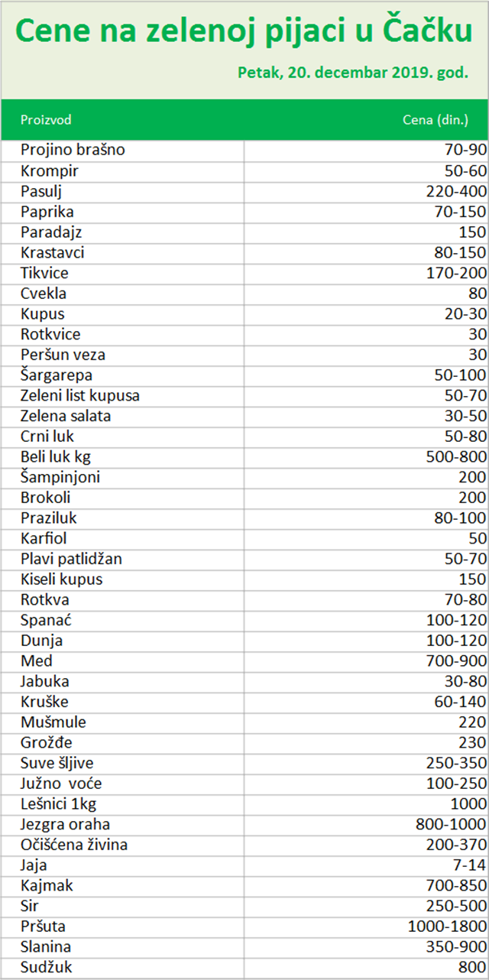Click the title 'Cene na zelenoj pijaci u Čačku'

[244, 31]
